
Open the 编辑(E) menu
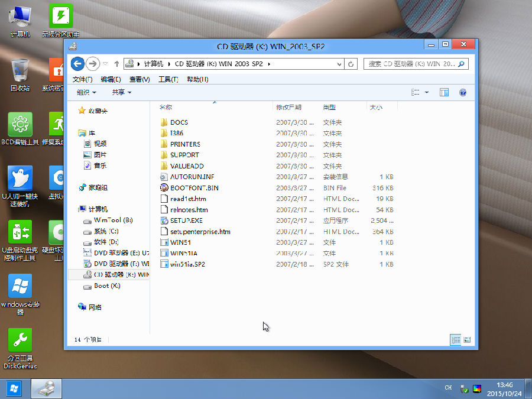[111, 79]
